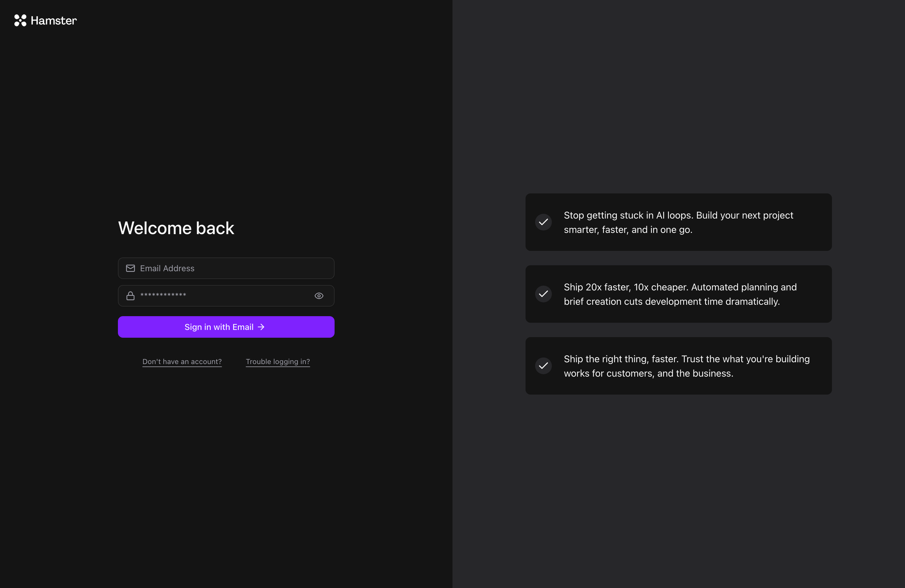Click the arrow icon on sign-in button
This screenshot has height=588, width=905.
[261, 327]
